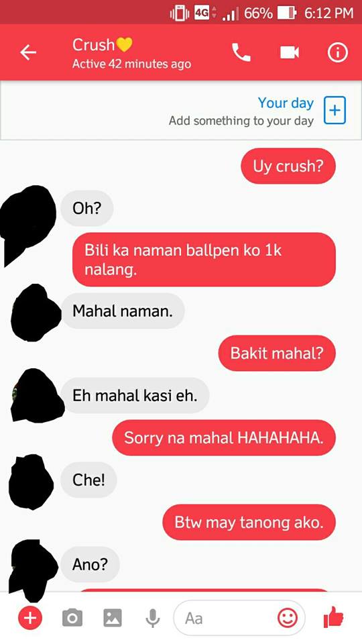Select the 'Mahal naman.' message bubble
362x644 pixels.
tap(123, 311)
